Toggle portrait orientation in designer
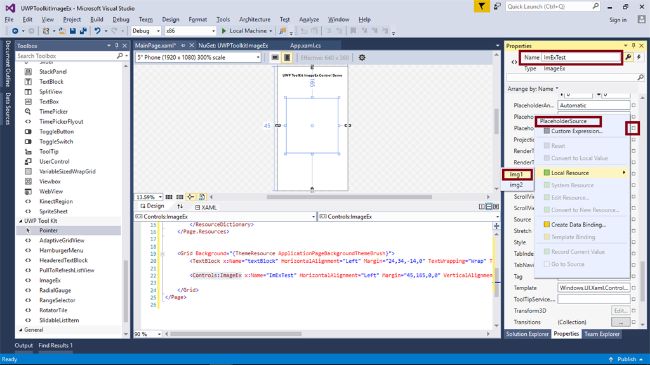 pos(286,58)
